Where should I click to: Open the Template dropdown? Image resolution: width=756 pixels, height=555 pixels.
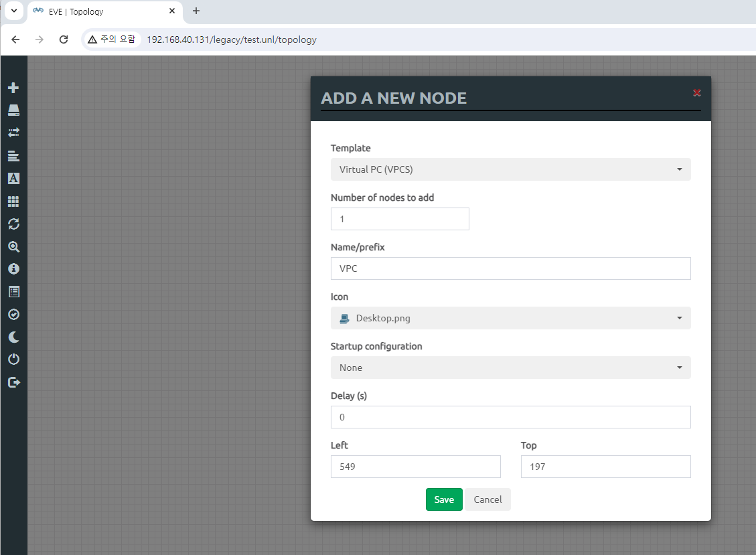[x=511, y=169]
